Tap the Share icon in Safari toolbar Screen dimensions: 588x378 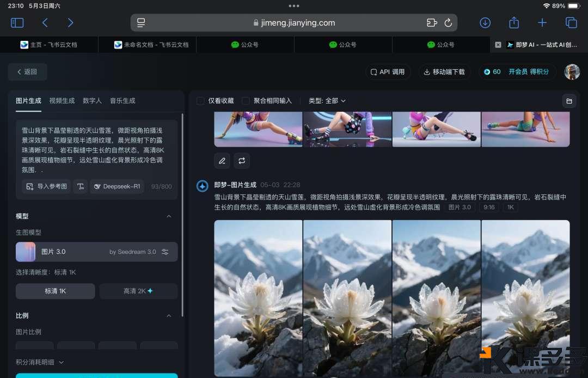(x=514, y=22)
